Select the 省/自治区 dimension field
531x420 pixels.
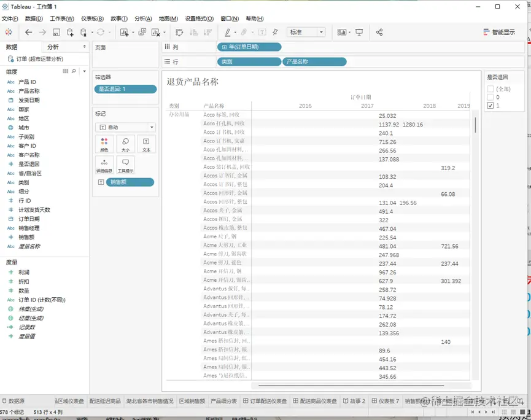pyautogui.click(x=30, y=173)
